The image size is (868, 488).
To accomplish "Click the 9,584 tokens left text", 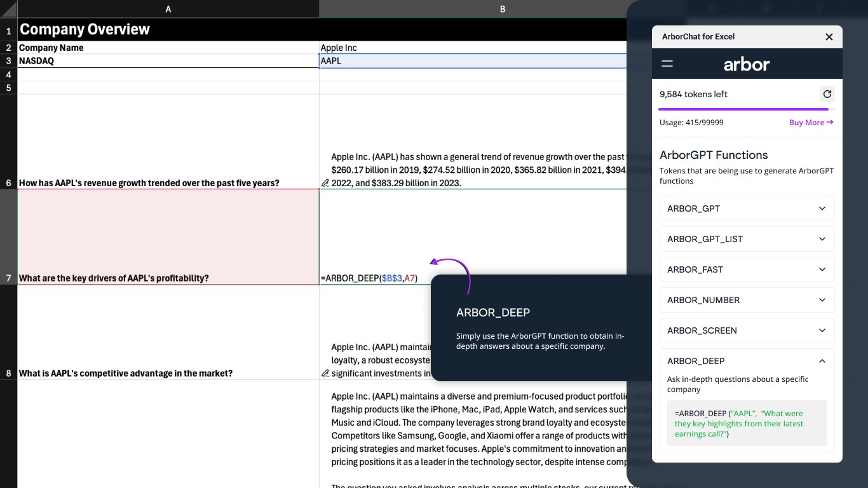I will [x=693, y=94].
